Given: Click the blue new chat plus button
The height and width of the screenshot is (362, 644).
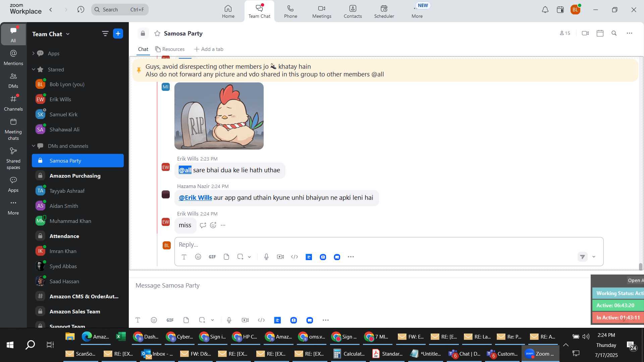Looking at the screenshot, I should pyautogui.click(x=118, y=34).
